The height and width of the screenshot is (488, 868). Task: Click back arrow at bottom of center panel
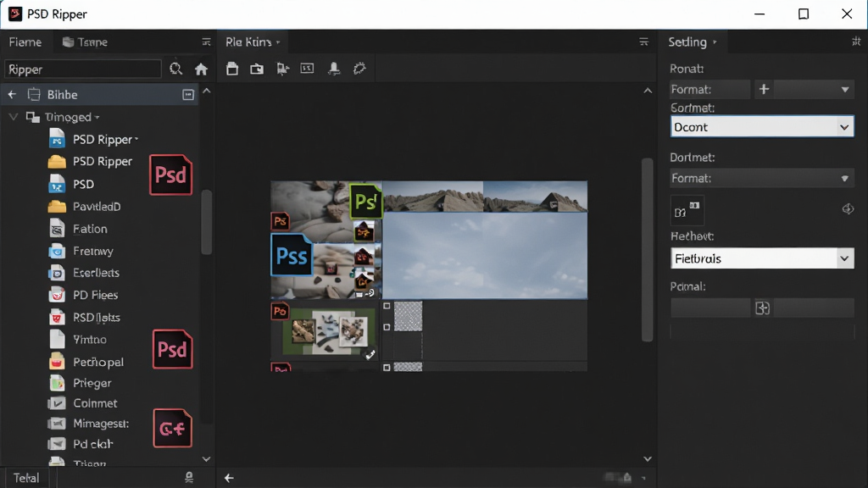(229, 478)
